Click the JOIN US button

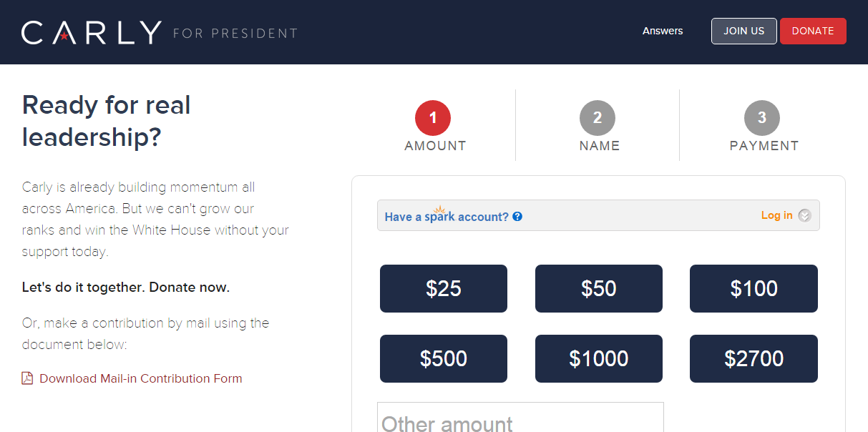click(x=744, y=31)
